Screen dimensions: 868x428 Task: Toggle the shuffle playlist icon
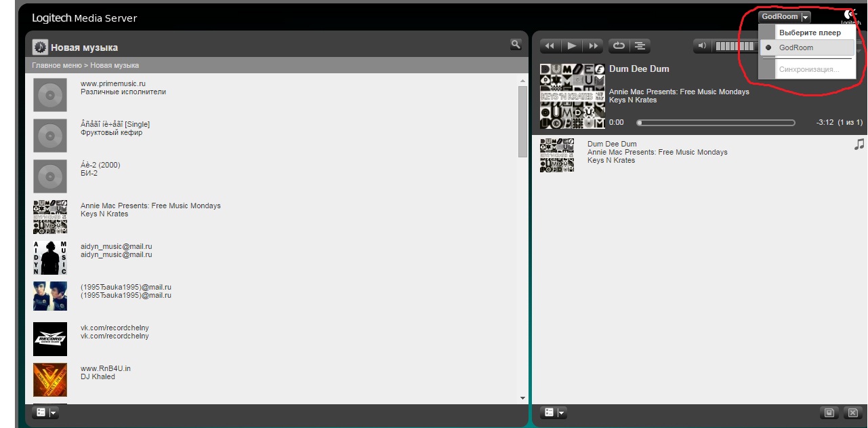pyautogui.click(x=640, y=46)
